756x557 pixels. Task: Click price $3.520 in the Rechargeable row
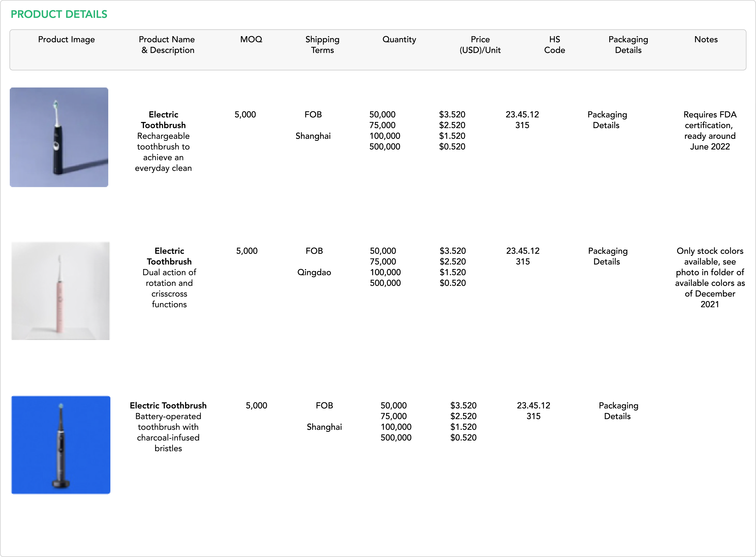coord(452,115)
